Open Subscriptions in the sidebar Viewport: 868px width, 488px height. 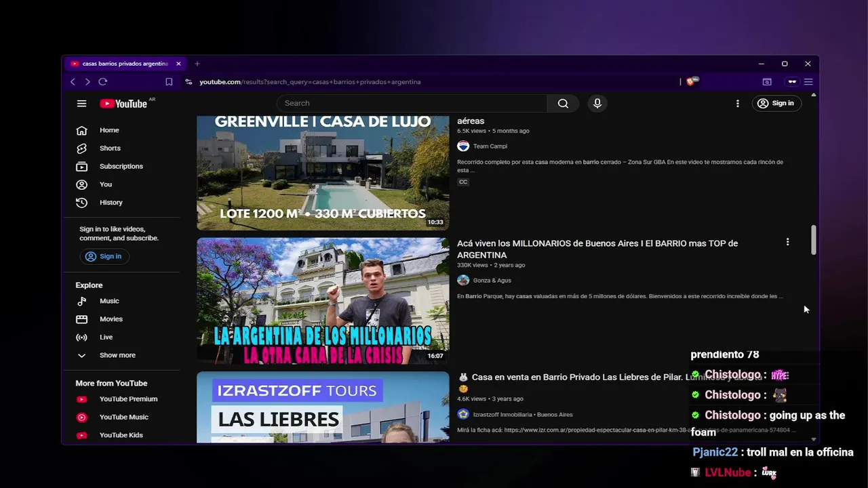[x=122, y=166]
